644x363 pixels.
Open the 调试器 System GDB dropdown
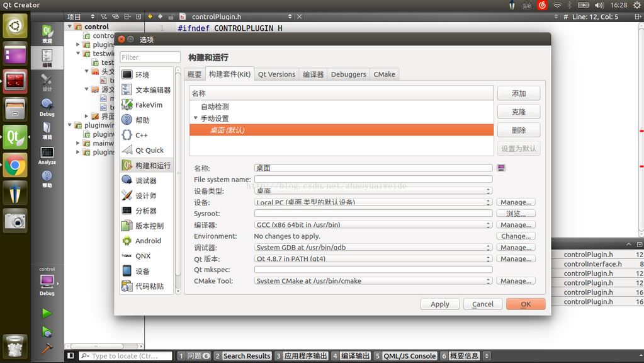[x=373, y=248]
